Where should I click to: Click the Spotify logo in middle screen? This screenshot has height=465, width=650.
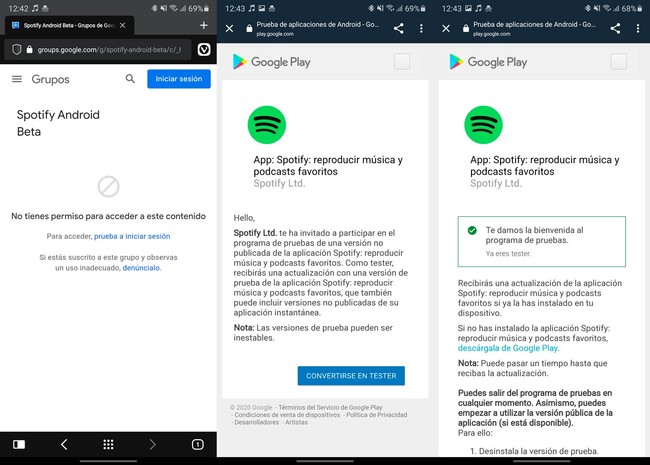(x=267, y=125)
